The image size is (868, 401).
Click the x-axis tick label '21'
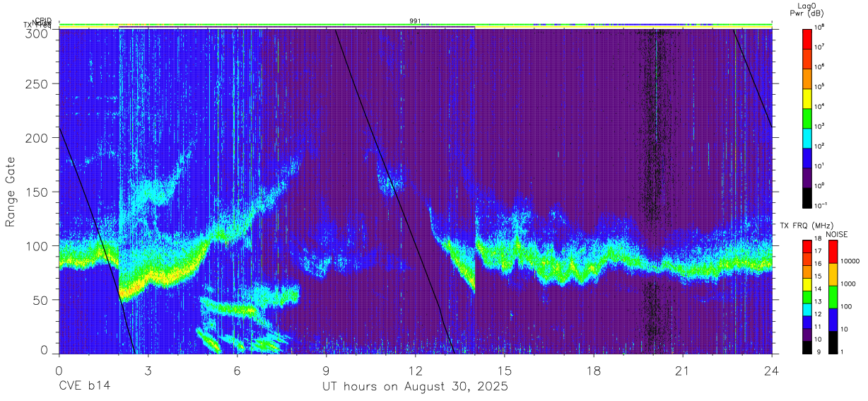683,370
